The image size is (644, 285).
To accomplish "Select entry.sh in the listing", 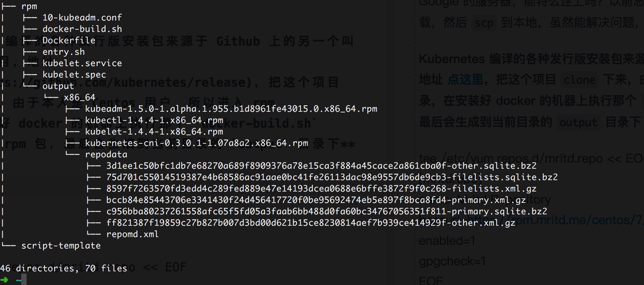I will 63,52.
